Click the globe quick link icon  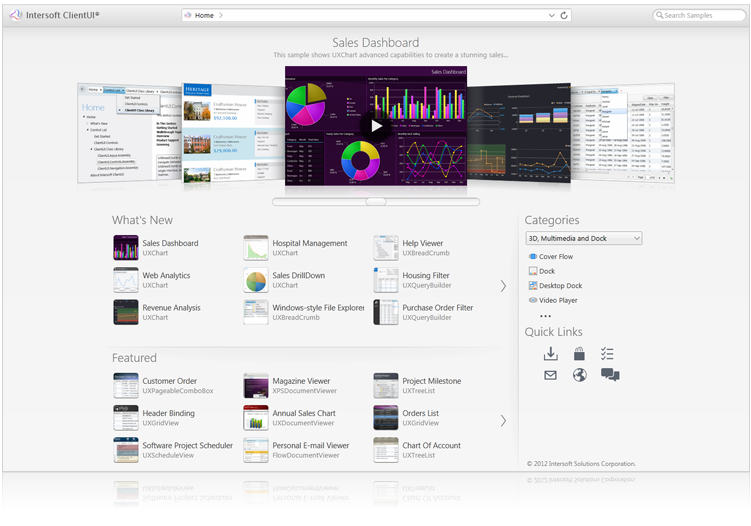(580, 375)
